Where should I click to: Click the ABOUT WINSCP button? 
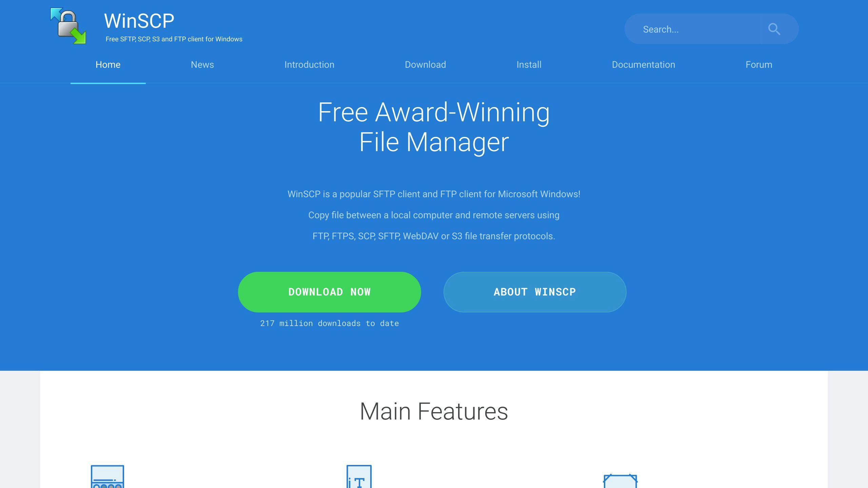click(535, 292)
